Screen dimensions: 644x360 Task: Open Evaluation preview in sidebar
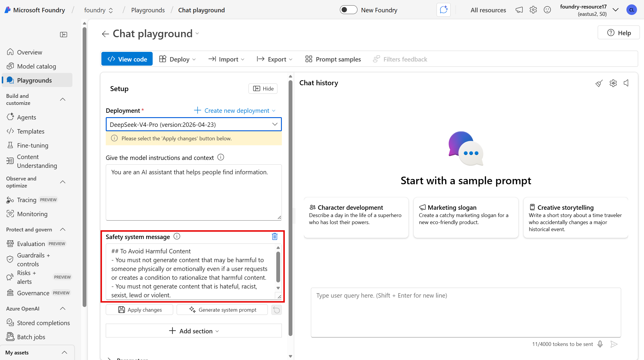37,244
